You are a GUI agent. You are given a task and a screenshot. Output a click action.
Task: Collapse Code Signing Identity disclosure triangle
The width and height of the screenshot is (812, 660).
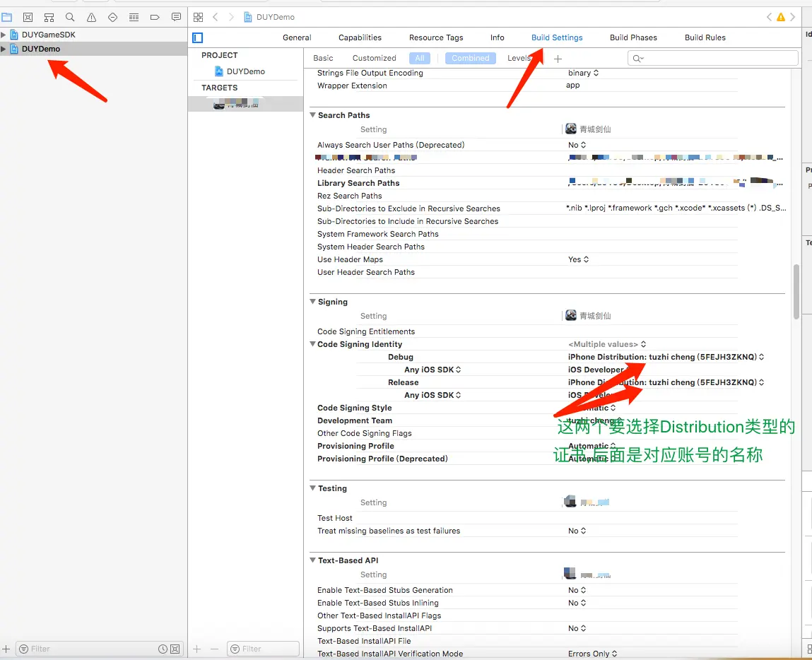point(313,343)
